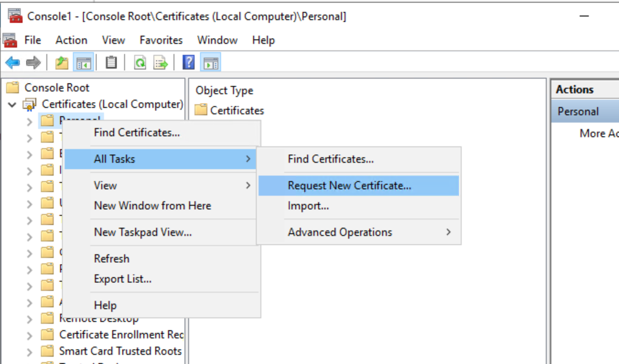Expand the Smart Card Trusted Roots node
This screenshot has width=619, height=364.
coord(30,351)
